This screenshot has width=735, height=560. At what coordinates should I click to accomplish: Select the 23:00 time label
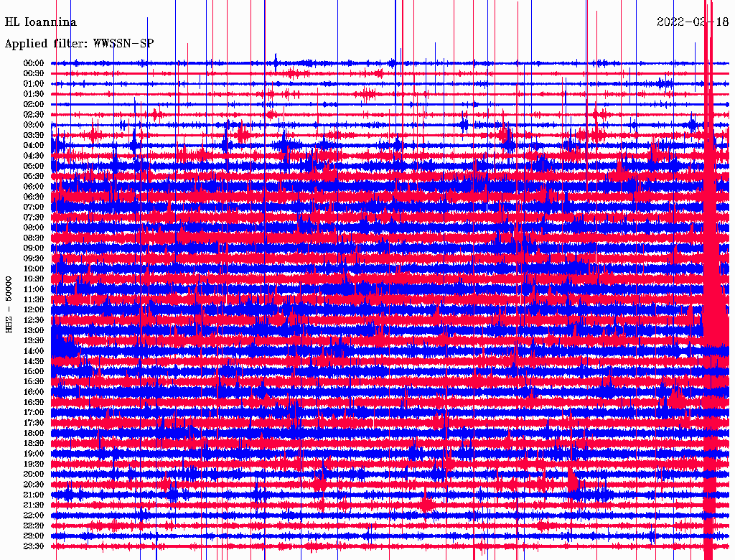tap(34, 536)
